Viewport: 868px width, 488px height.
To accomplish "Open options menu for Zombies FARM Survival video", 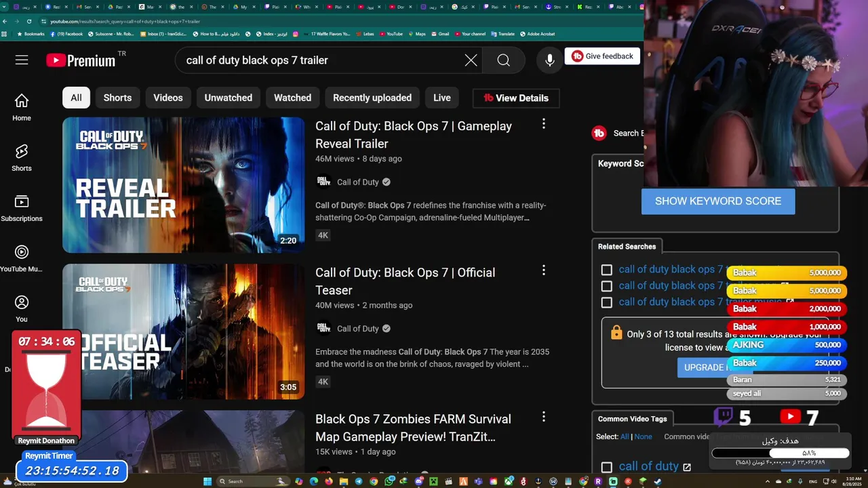I will pyautogui.click(x=543, y=417).
